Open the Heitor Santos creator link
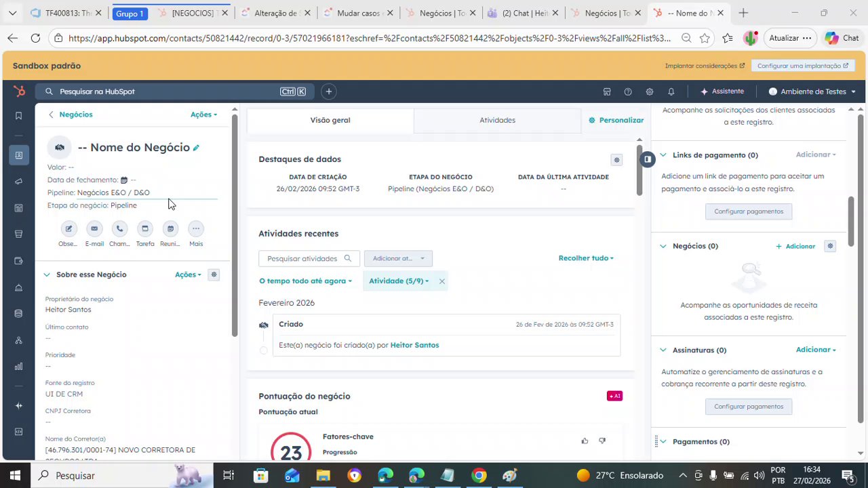This screenshot has height=488, width=868. click(x=414, y=345)
